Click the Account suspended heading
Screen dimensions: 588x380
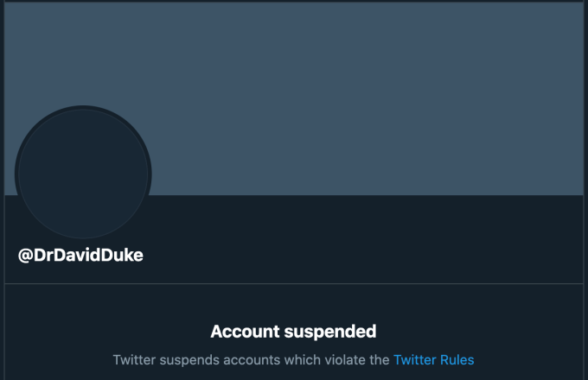(293, 331)
